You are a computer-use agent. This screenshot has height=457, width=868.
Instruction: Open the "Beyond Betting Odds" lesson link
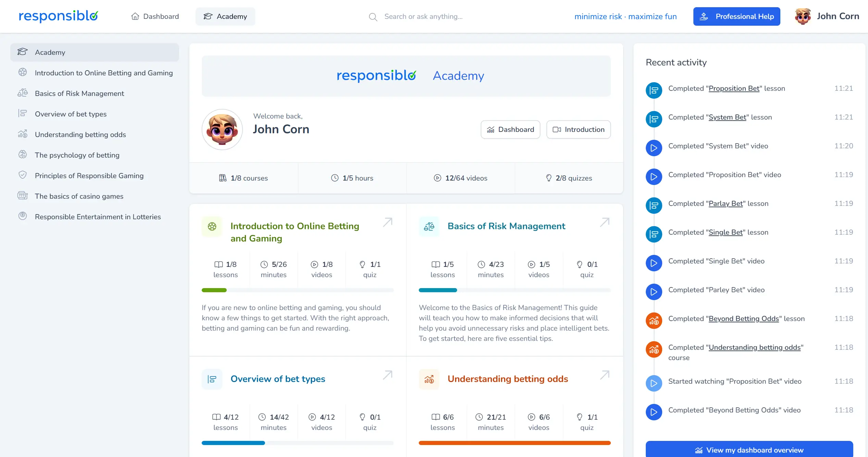coord(743,319)
